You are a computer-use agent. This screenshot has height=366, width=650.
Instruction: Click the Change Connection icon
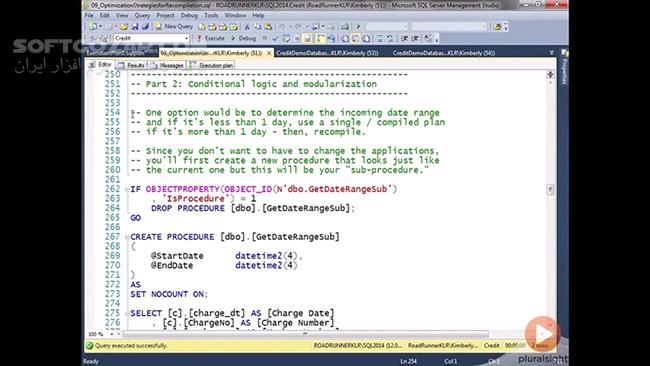point(104,38)
